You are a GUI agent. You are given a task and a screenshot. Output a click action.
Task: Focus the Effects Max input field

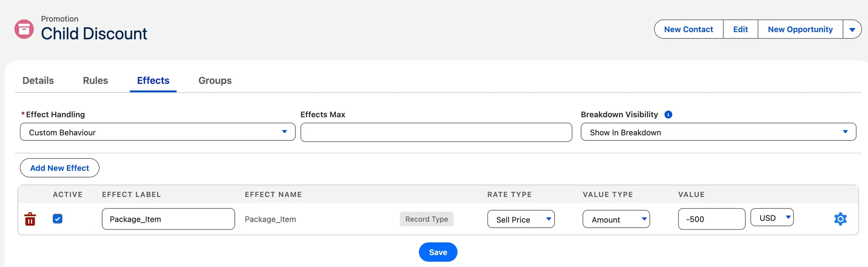coord(436,132)
